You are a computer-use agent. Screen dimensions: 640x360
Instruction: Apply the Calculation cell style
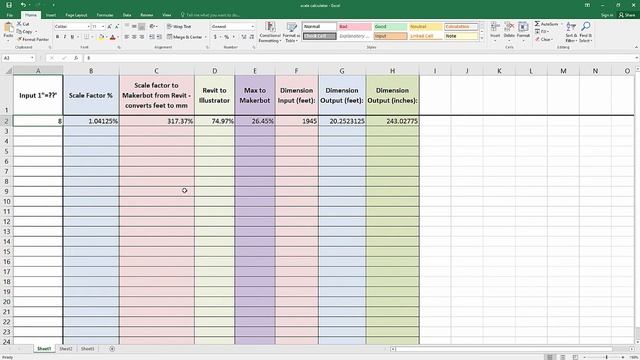click(461, 27)
